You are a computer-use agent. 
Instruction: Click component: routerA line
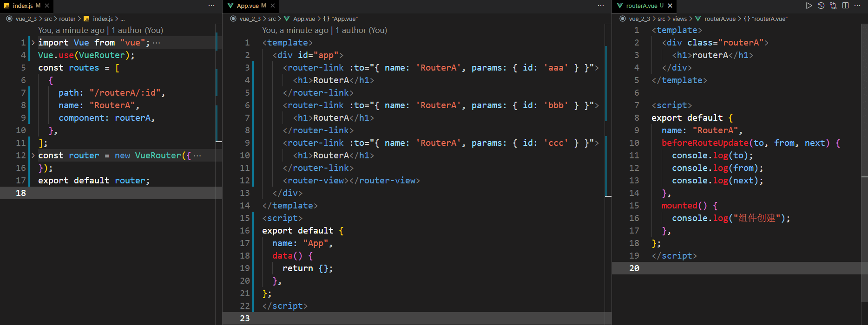(x=107, y=118)
